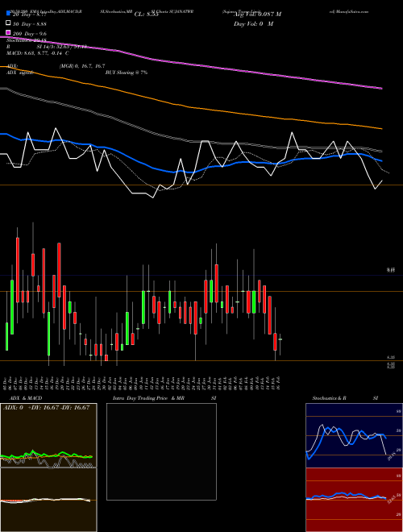The height and width of the screenshot is (532, 403).
Task: Click the MACD sub-chart under the ADX panel
Action: click(x=48, y=500)
